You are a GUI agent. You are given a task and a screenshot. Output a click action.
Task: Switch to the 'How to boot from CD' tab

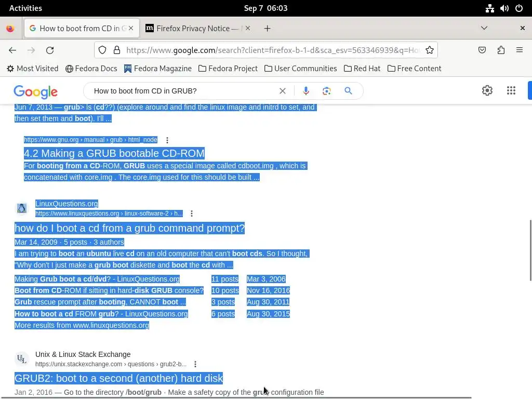pyautogui.click(x=82, y=28)
